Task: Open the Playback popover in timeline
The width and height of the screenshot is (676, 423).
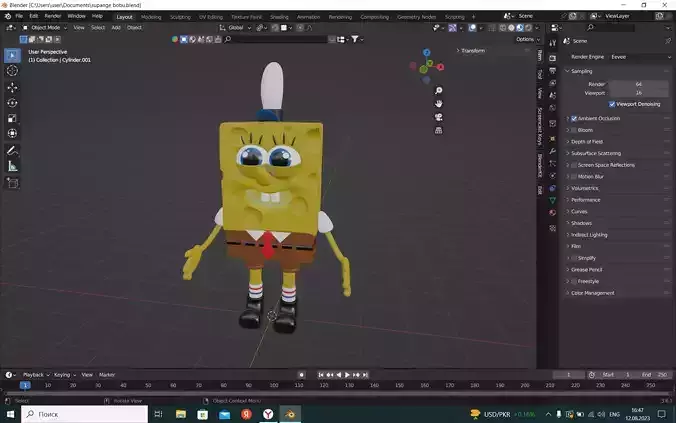Action: (36, 375)
